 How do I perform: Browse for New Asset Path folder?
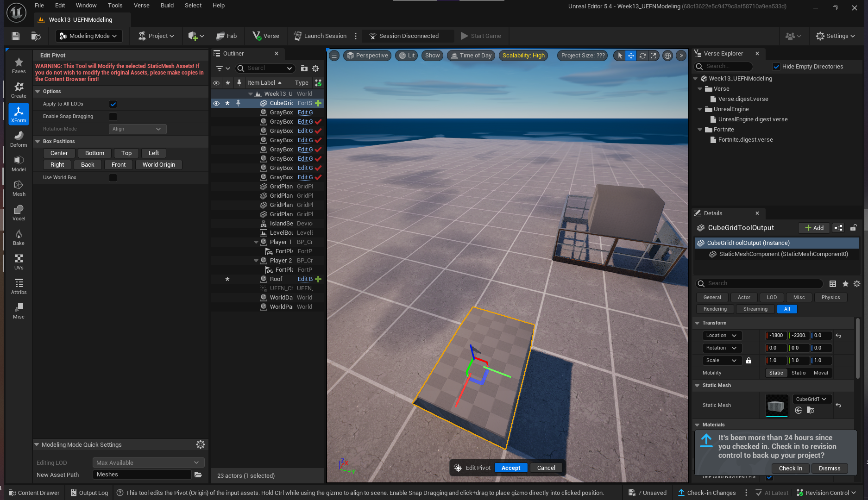click(x=198, y=475)
